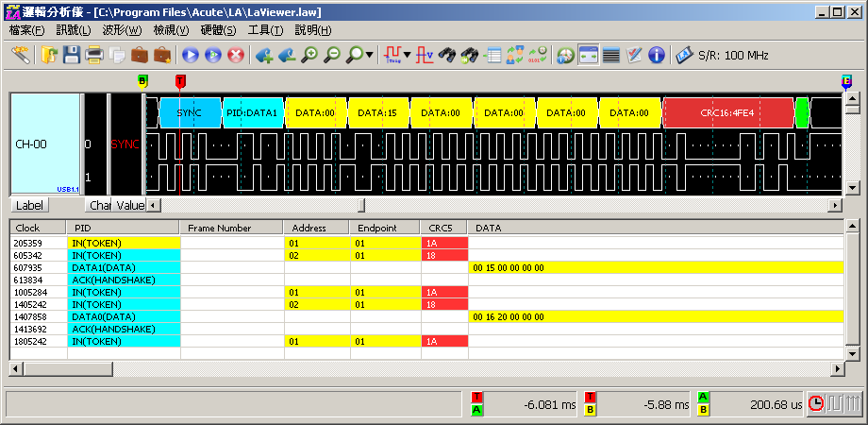Select the CH-00 channel label
This screenshot has width=868, height=425.
coord(45,144)
